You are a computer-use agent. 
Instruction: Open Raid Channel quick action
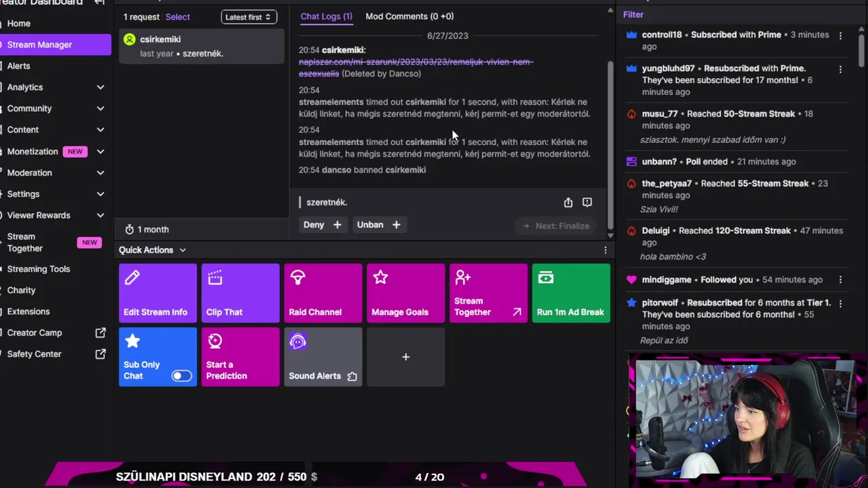[x=323, y=293]
